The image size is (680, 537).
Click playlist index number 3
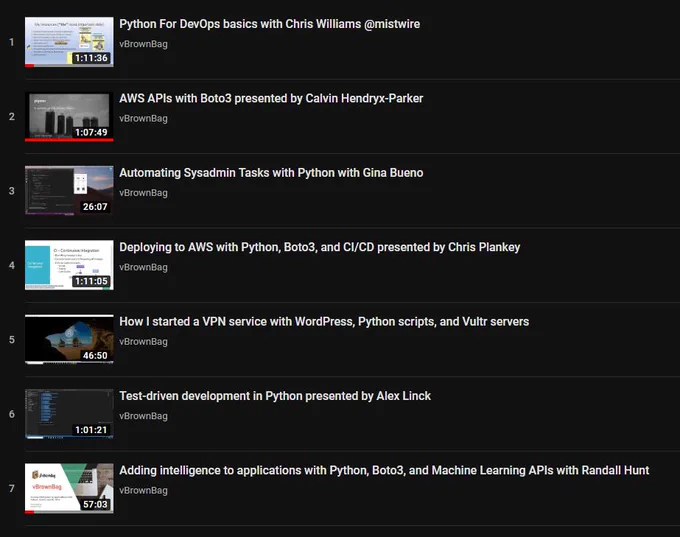pos(12,191)
